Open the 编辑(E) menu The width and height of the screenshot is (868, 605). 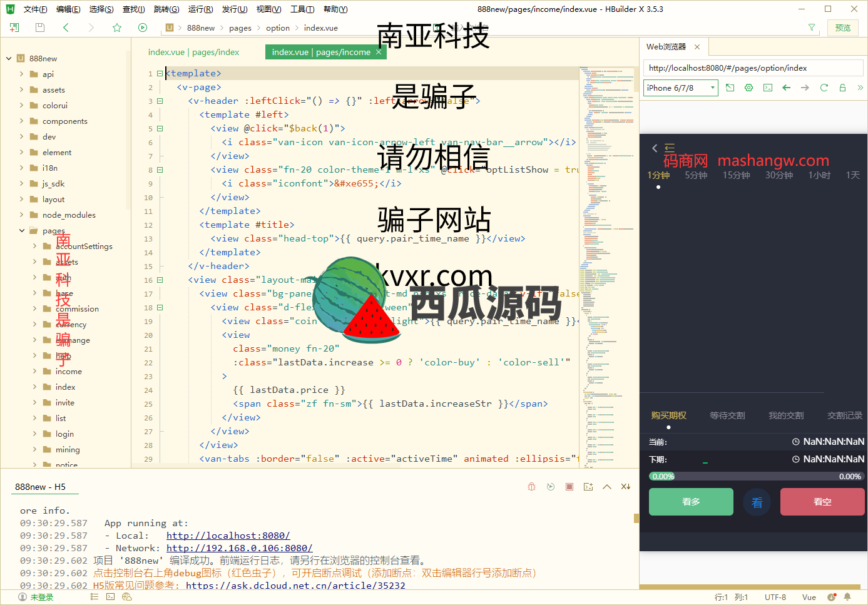point(68,9)
